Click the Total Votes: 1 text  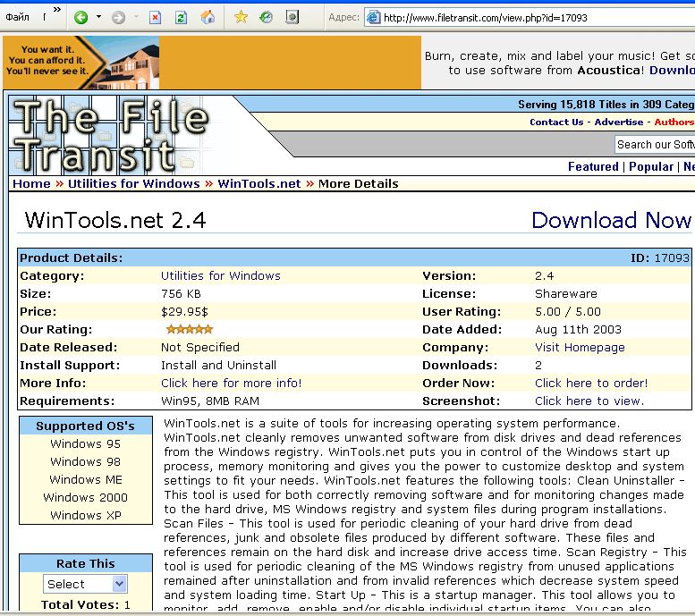coord(86,604)
